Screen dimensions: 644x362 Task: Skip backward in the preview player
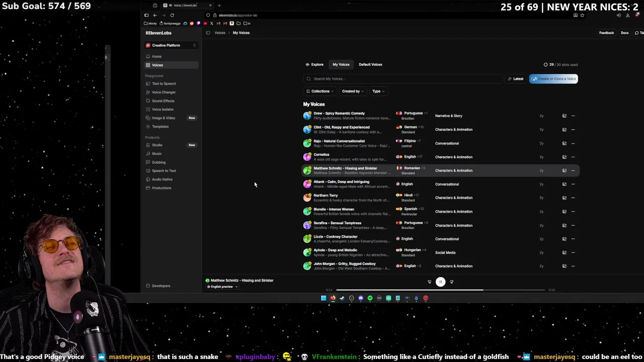429,282
